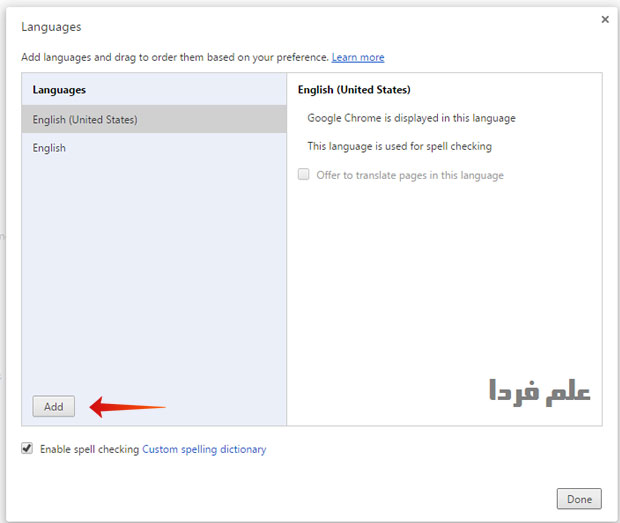Open the Custom spelling dictionary link
620x523 pixels.
(204, 450)
